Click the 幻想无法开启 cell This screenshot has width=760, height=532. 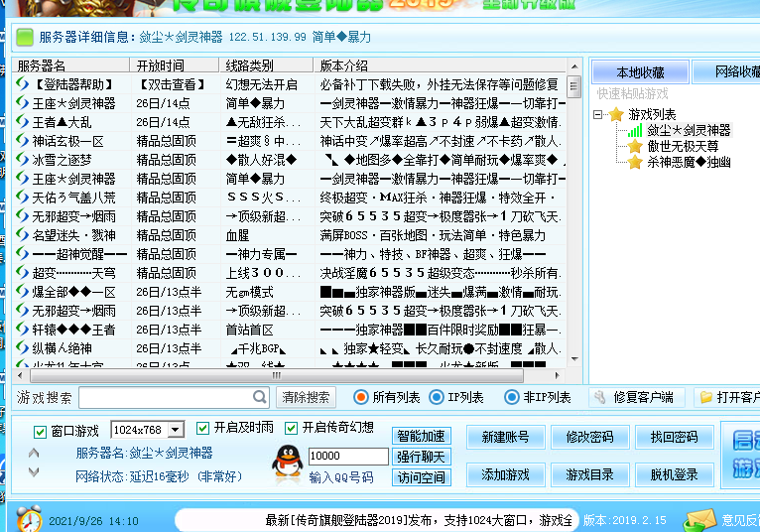click(262, 84)
